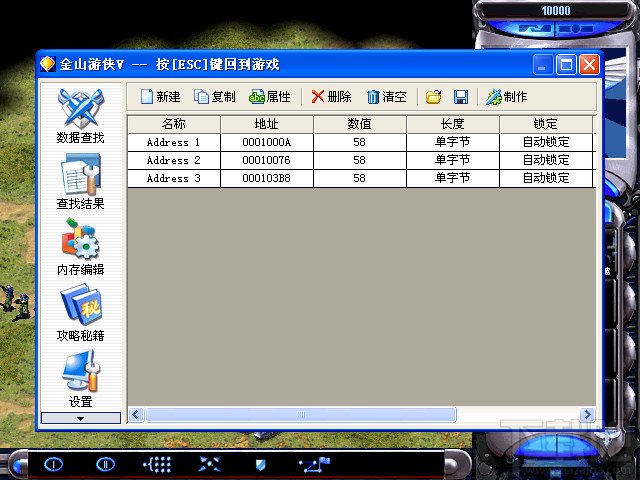Expand sidebar using the bottom down arrow
Image resolution: width=640 pixels, height=480 pixels.
tap(80, 418)
